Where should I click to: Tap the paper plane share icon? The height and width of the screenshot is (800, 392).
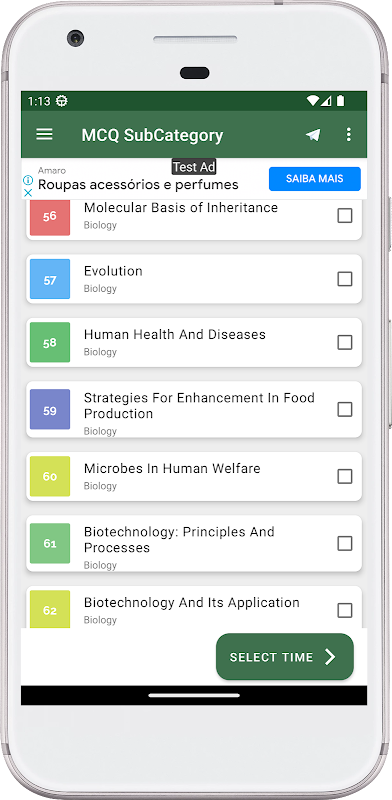pyautogui.click(x=313, y=135)
